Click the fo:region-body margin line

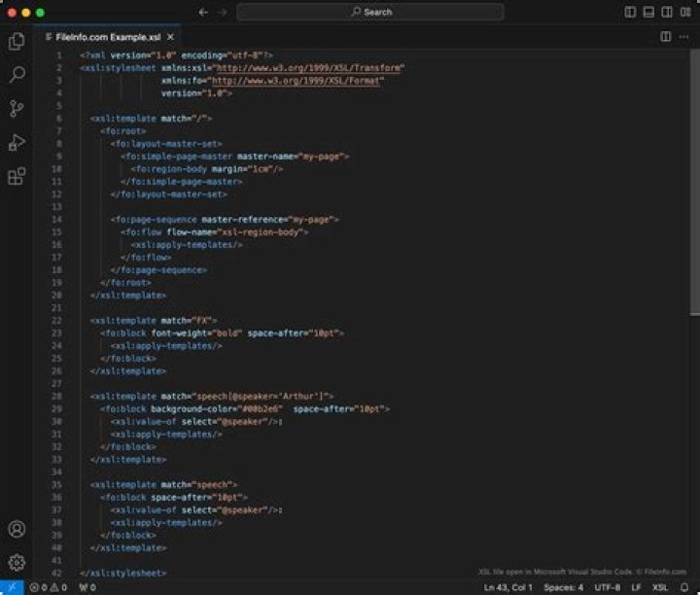click(x=207, y=169)
